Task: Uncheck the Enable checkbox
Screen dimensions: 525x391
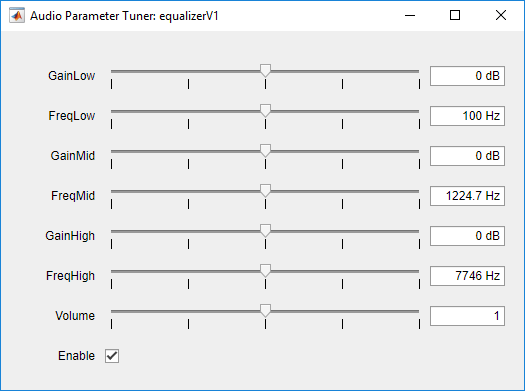Action: point(112,356)
